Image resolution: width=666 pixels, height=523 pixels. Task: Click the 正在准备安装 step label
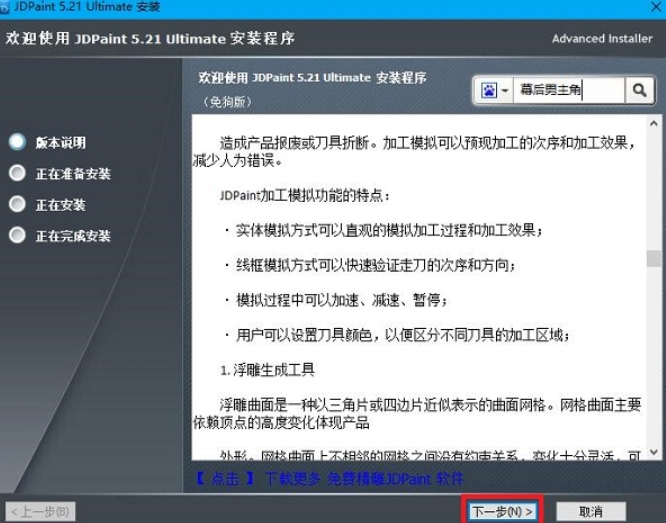(73, 174)
